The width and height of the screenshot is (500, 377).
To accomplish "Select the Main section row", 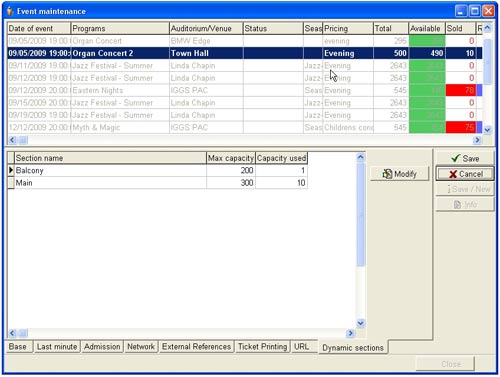I will click(x=157, y=183).
